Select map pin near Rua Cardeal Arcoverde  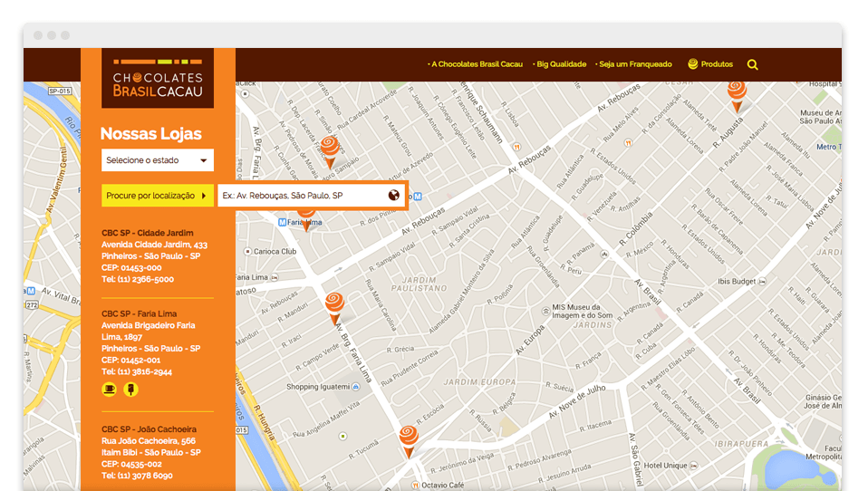pos(330,152)
